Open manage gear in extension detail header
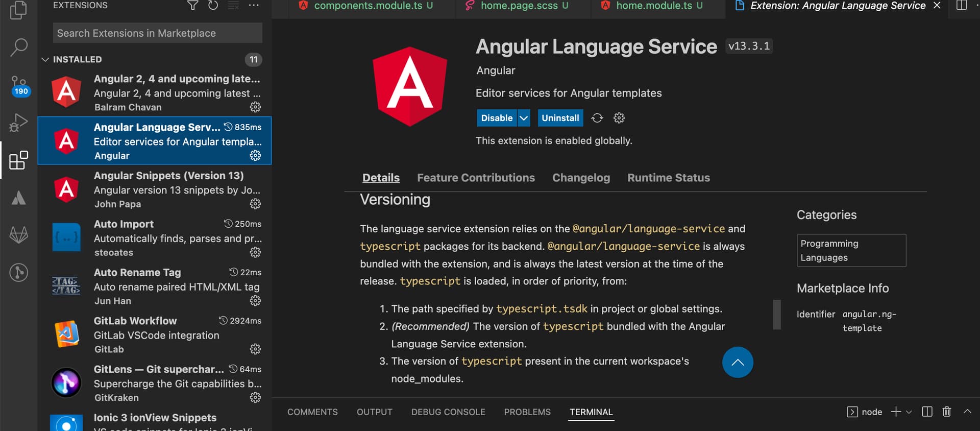Image resolution: width=980 pixels, height=431 pixels. pyautogui.click(x=619, y=118)
